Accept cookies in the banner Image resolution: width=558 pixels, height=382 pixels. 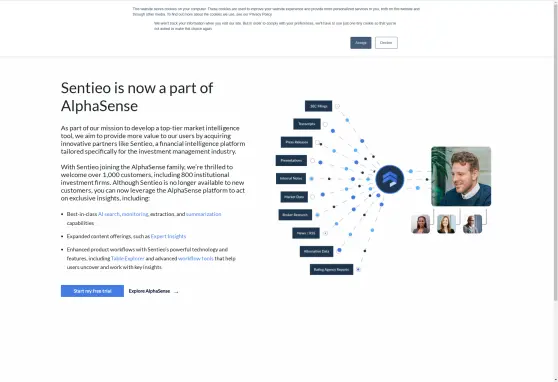pos(360,43)
